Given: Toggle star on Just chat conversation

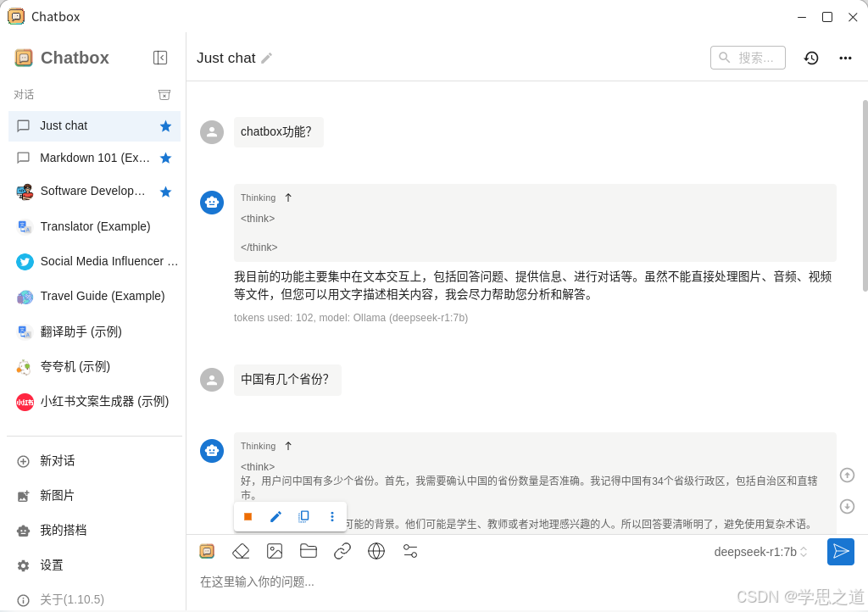Looking at the screenshot, I should [x=165, y=126].
